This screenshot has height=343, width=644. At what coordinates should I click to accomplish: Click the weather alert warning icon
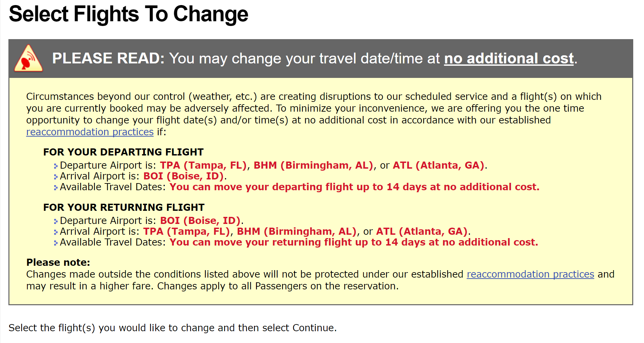[x=28, y=59]
